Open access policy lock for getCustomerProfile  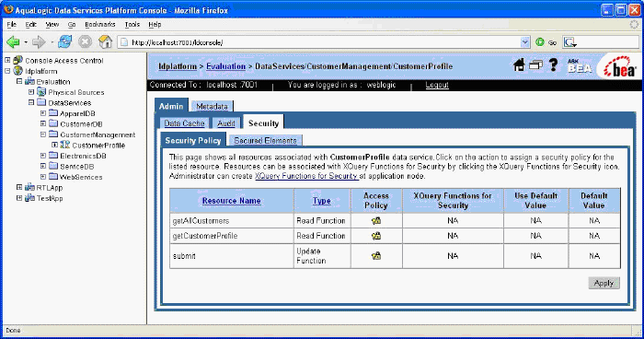point(376,236)
